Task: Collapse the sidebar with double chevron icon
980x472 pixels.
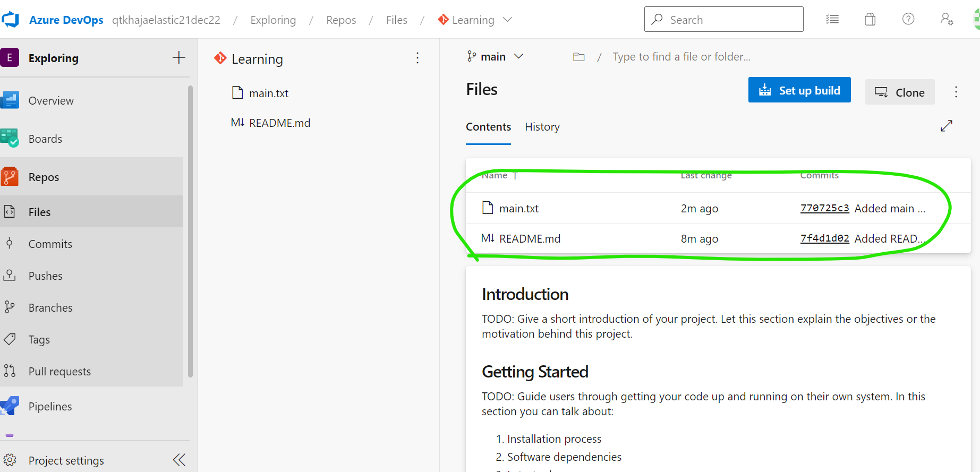Action: point(179,460)
